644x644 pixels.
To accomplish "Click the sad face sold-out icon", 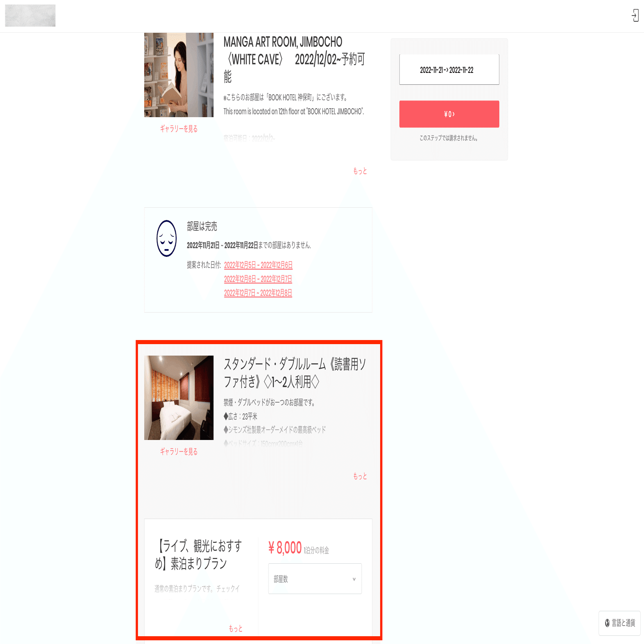I will coord(167,238).
